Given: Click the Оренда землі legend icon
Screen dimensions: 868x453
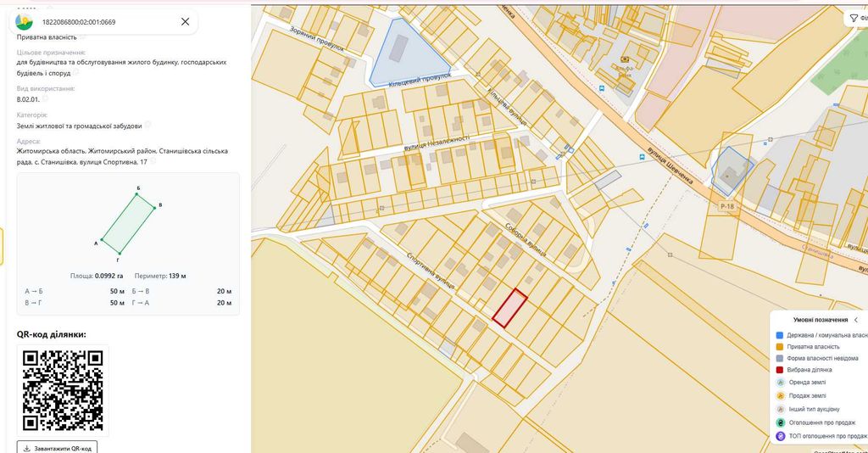Looking at the screenshot, I should (780, 382).
